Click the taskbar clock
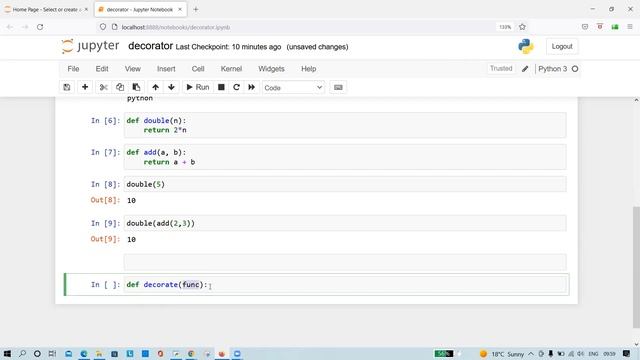The image size is (640, 360). pos(610,354)
